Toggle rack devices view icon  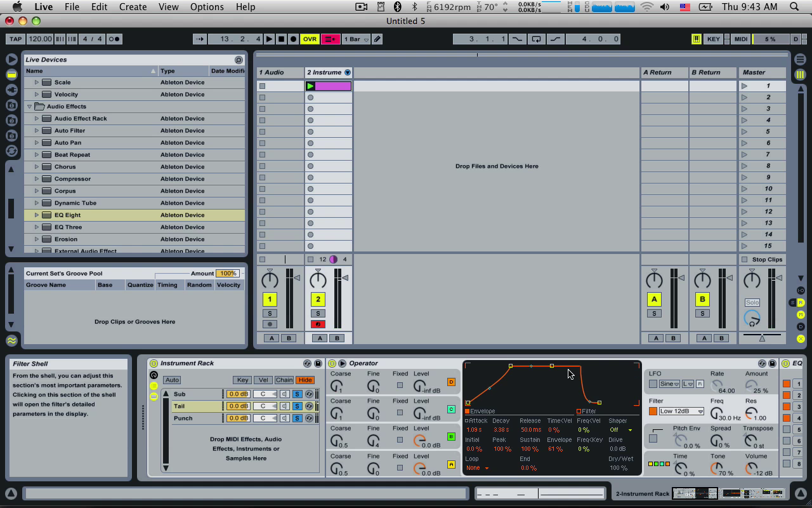point(154,396)
